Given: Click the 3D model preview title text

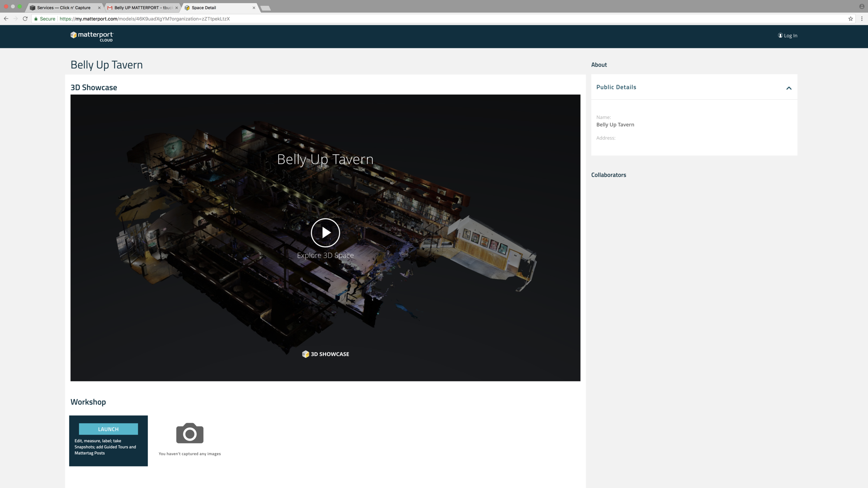Looking at the screenshot, I should click(x=325, y=159).
